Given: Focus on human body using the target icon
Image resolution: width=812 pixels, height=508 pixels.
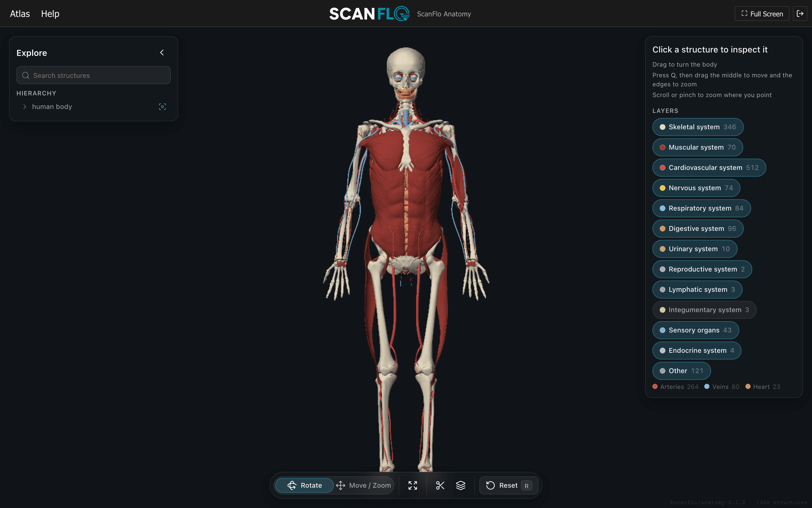Looking at the screenshot, I should tap(162, 107).
